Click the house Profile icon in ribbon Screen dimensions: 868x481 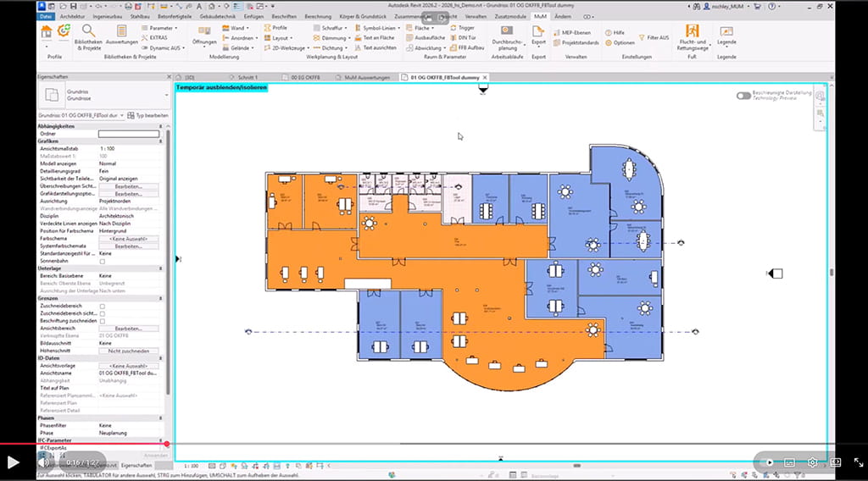click(47, 33)
